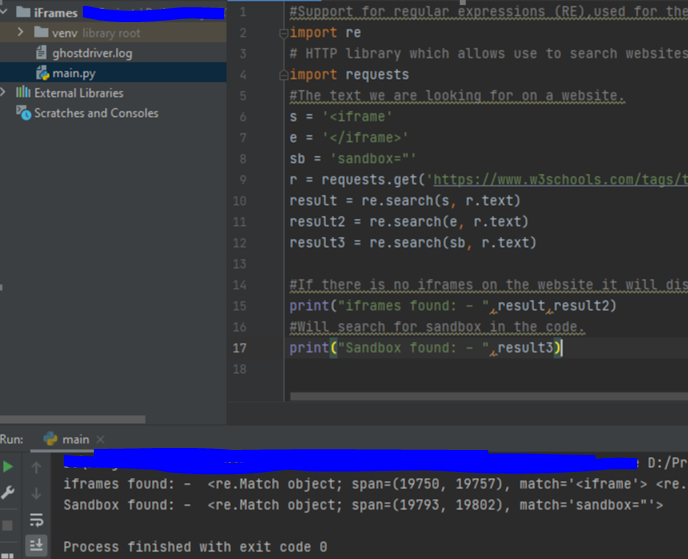Open the w3schools URL link
The height and width of the screenshot is (559, 688).
[560, 180]
